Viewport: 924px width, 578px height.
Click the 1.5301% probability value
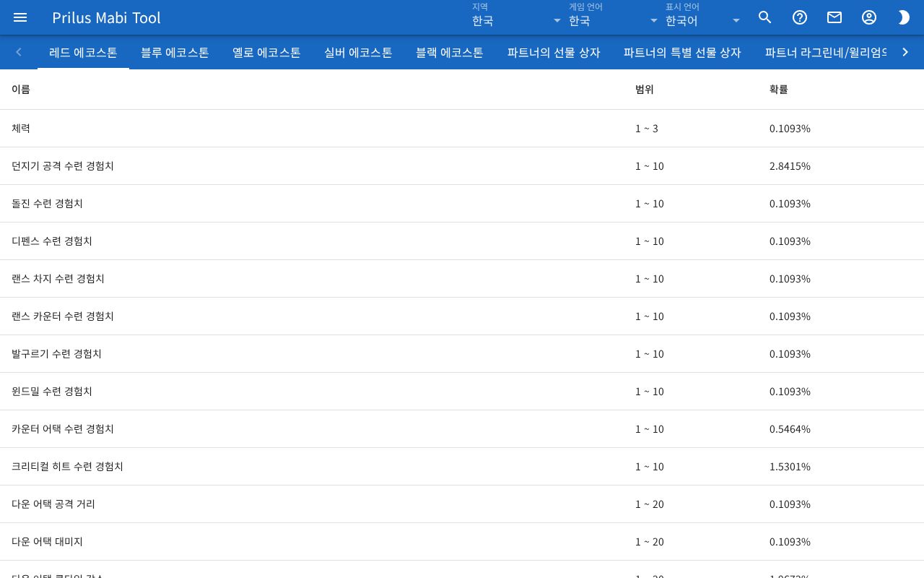pyautogui.click(x=790, y=467)
